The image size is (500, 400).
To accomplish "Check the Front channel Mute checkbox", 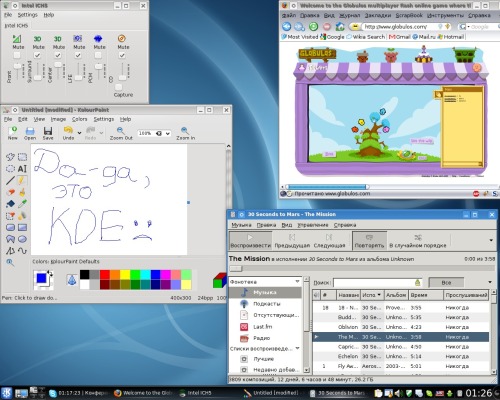I will pos(17,55).
